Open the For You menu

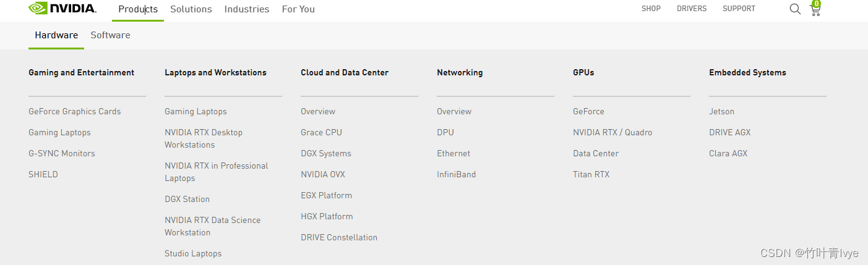(x=298, y=9)
